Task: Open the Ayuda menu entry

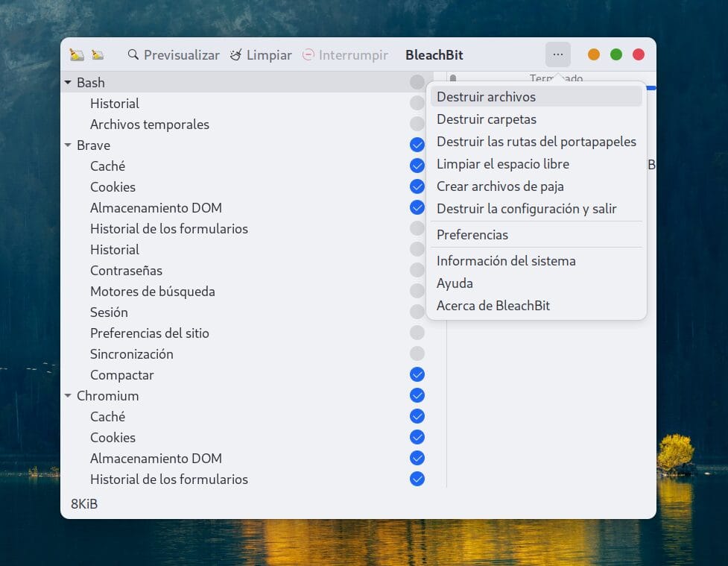Action: click(536, 283)
